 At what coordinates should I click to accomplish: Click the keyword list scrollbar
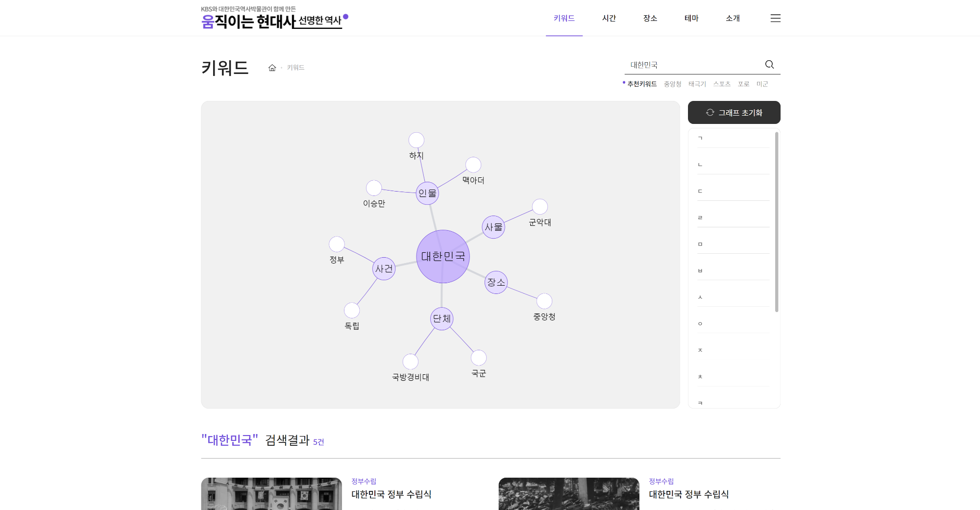777,221
